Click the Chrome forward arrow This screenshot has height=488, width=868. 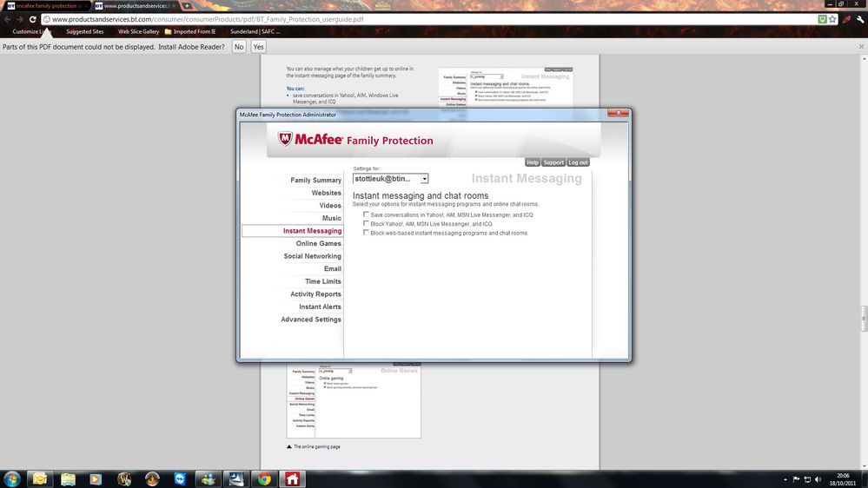tap(20, 19)
